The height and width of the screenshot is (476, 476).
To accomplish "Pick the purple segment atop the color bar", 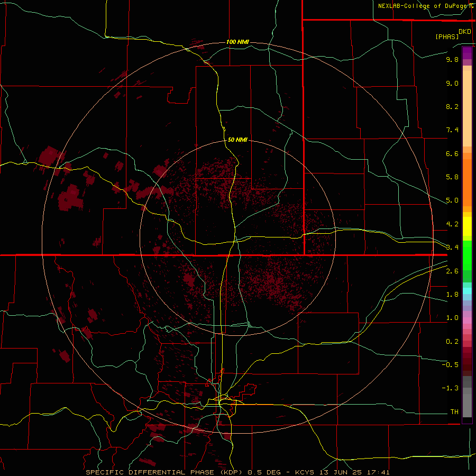I will (467, 53).
